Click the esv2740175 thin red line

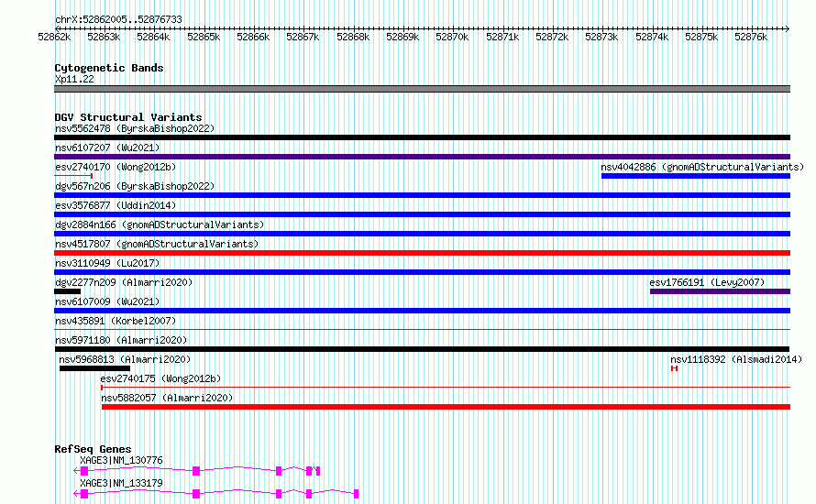pyautogui.click(x=446, y=387)
